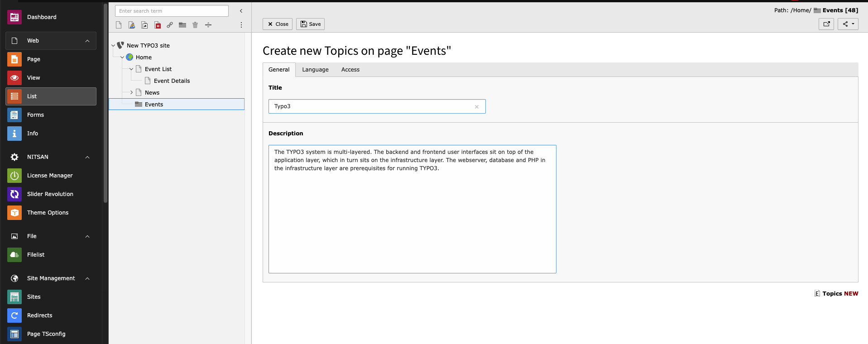Screen dimensions: 868x344
Task: Click the trash icon in page tree toolbar
Action: point(195,25)
